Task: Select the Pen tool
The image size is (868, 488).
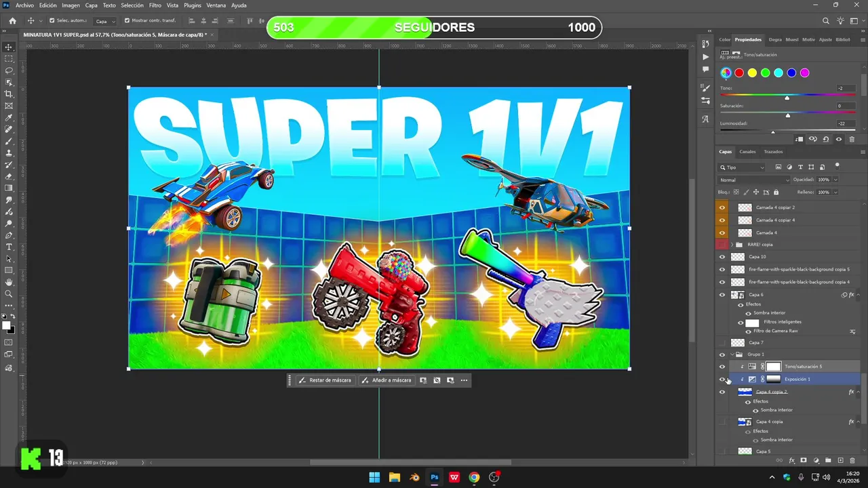Action: click(9, 235)
